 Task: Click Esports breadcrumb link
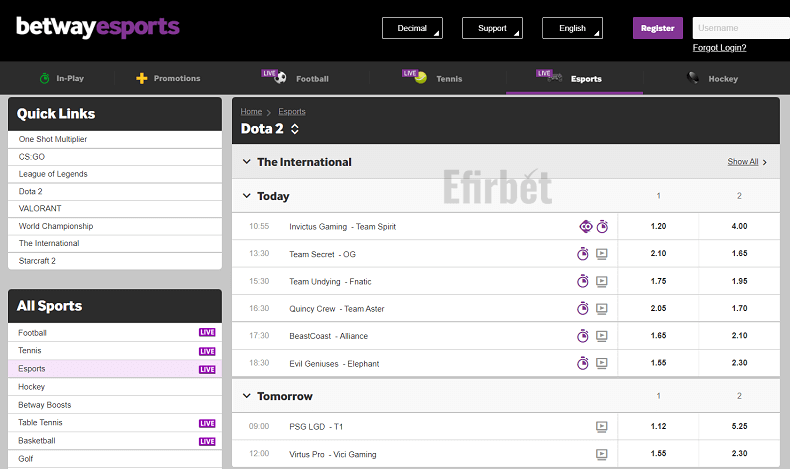coord(292,111)
